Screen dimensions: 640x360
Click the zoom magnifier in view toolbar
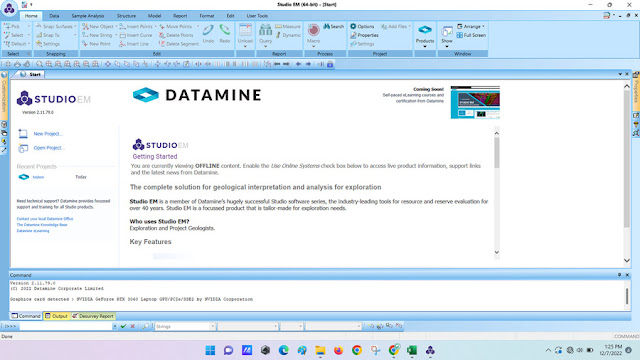click(x=39, y=64)
